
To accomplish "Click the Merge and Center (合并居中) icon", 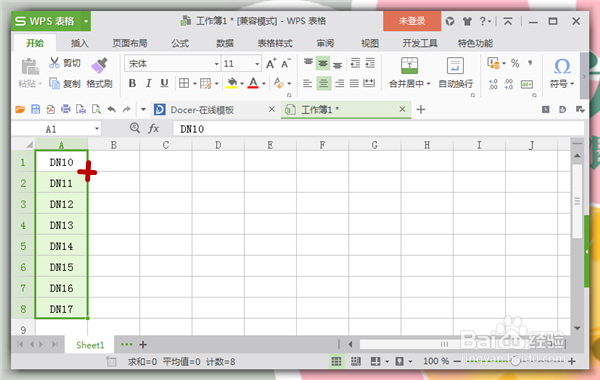I will (409, 65).
